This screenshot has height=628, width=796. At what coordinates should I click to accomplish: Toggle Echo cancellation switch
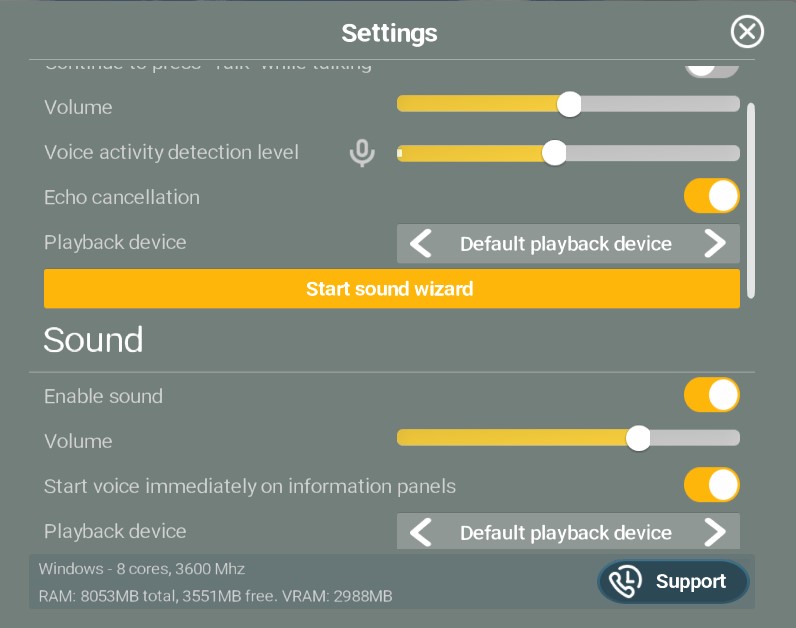click(711, 196)
